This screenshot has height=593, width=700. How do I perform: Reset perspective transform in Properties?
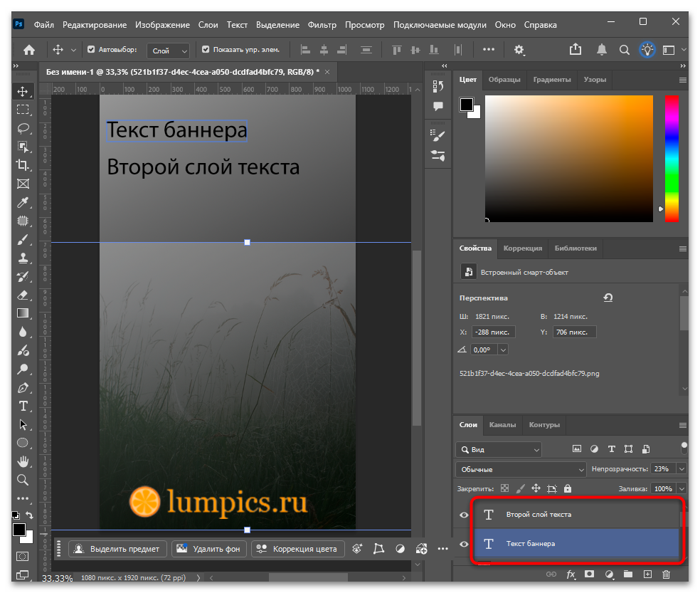608,298
